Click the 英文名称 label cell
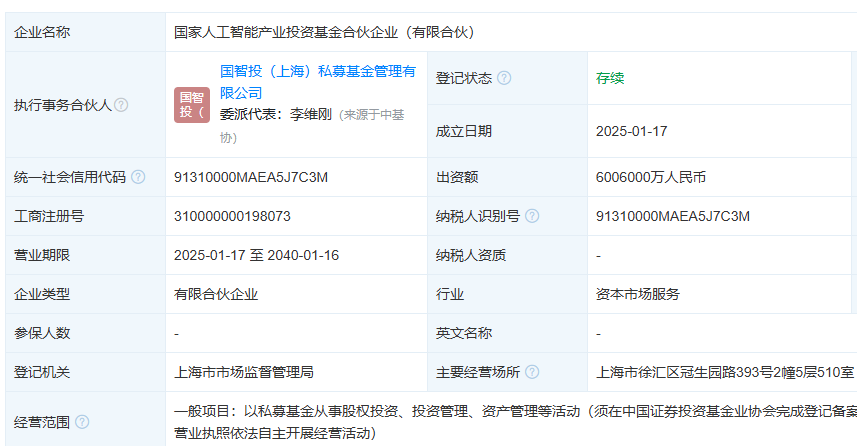Image resolution: width=857 pixels, height=446 pixels. pos(508,333)
